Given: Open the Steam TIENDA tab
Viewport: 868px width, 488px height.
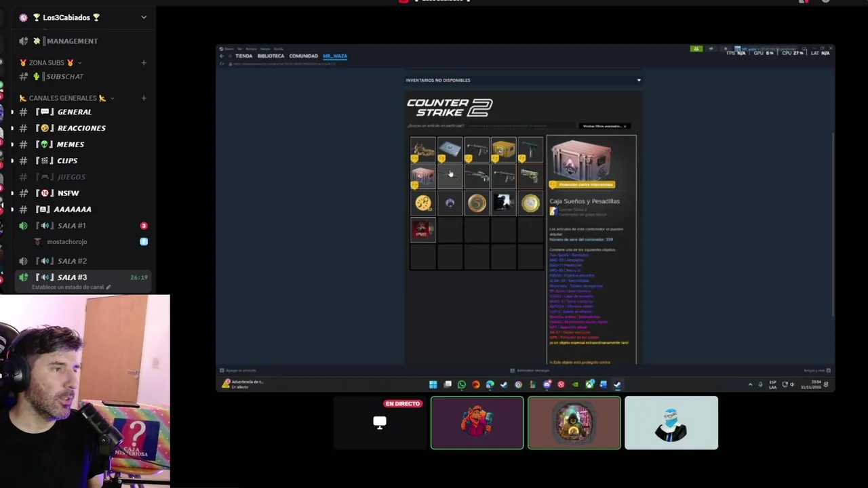Looking at the screenshot, I should tap(243, 56).
